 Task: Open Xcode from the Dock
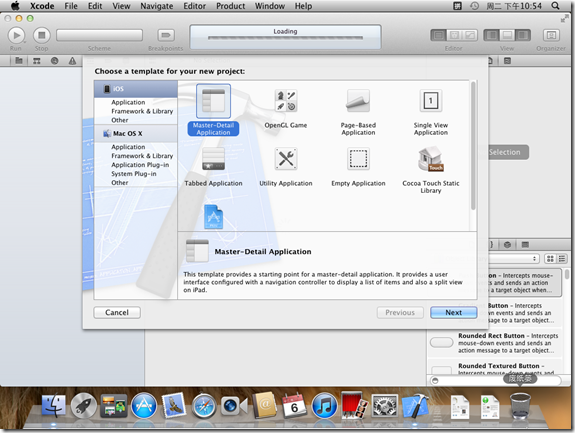pos(415,406)
